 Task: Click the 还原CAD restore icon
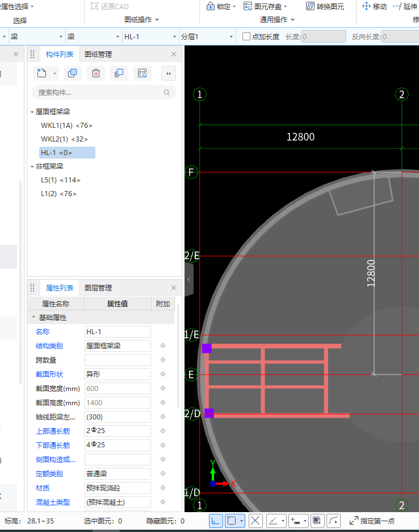[x=95, y=6]
